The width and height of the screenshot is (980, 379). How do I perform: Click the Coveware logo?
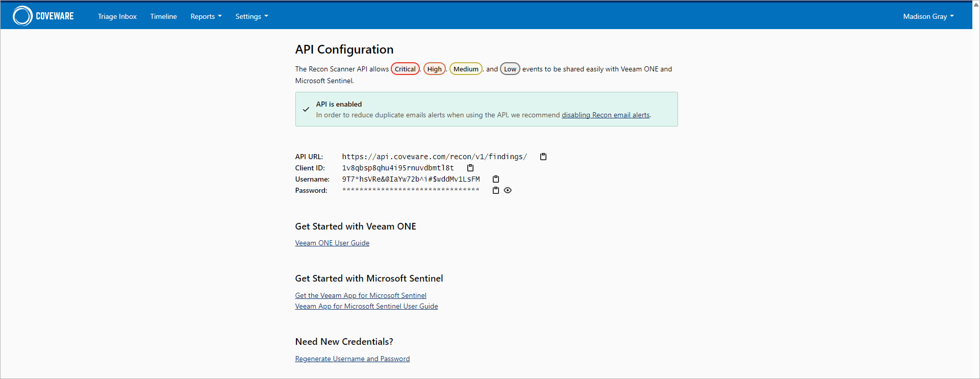(43, 16)
